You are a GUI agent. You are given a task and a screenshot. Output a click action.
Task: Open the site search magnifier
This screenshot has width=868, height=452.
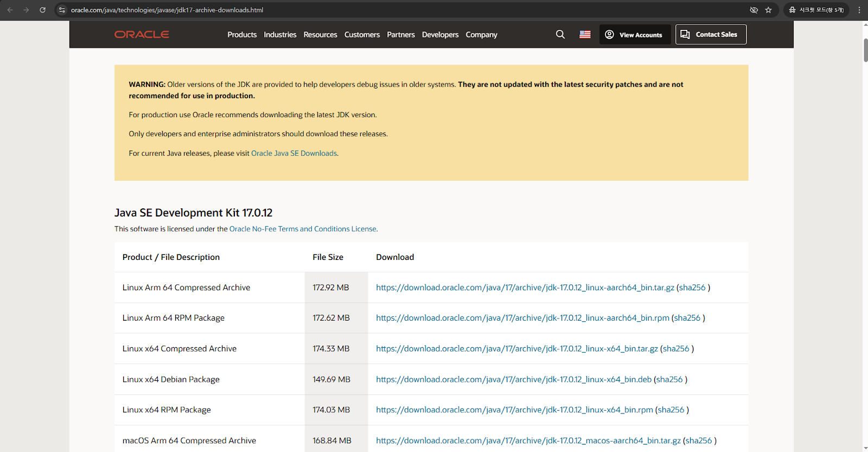pyautogui.click(x=560, y=34)
